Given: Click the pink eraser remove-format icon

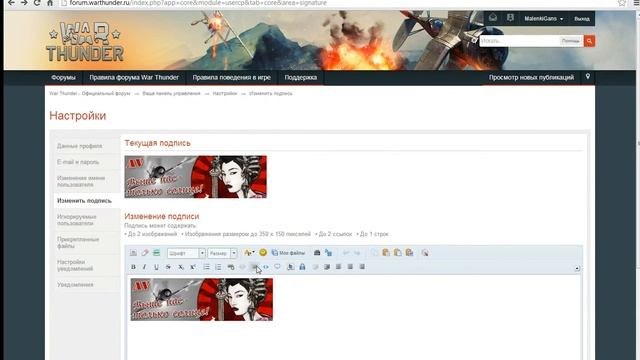Looking at the screenshot, I should coord(145,253).
